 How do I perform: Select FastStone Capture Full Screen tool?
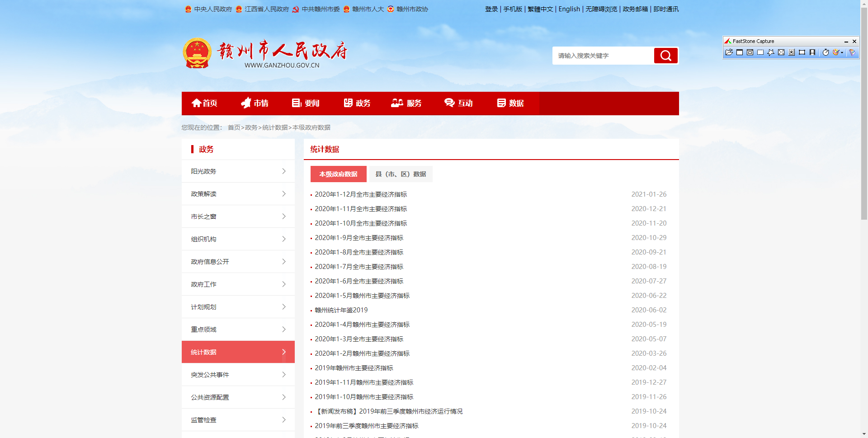(x=781, y=52)
